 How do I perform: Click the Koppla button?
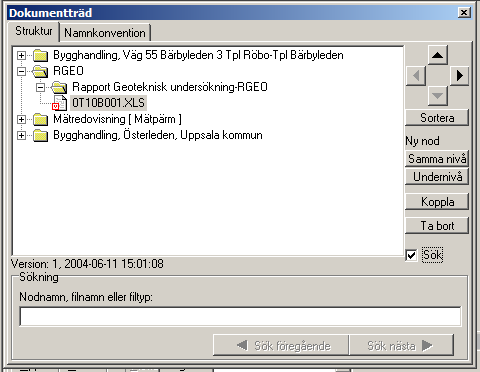437,202
